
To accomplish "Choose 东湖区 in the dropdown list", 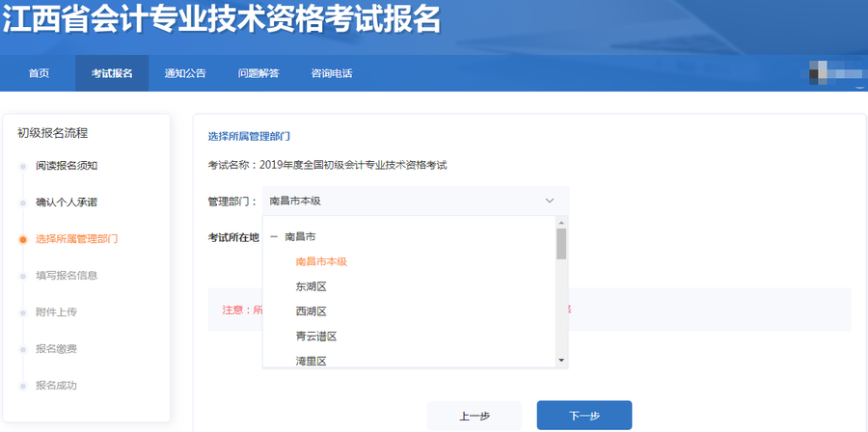I will [312, 286].
